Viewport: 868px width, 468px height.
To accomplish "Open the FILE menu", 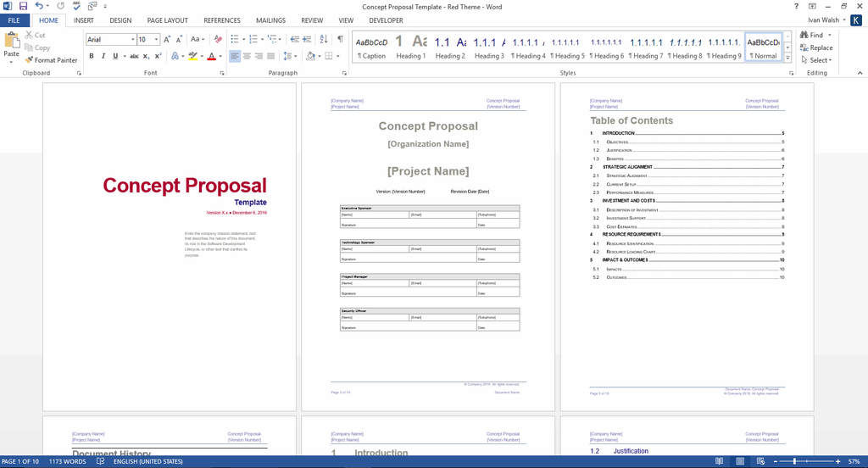I will point(14,19).
